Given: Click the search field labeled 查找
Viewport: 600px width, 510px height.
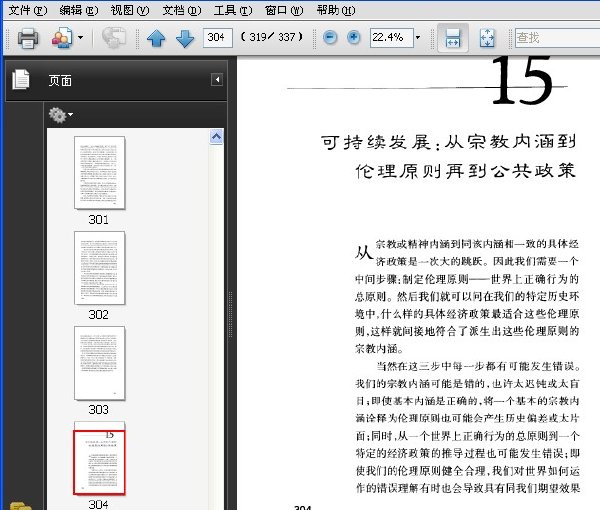Looking at the screenshot, I should 557,37.
